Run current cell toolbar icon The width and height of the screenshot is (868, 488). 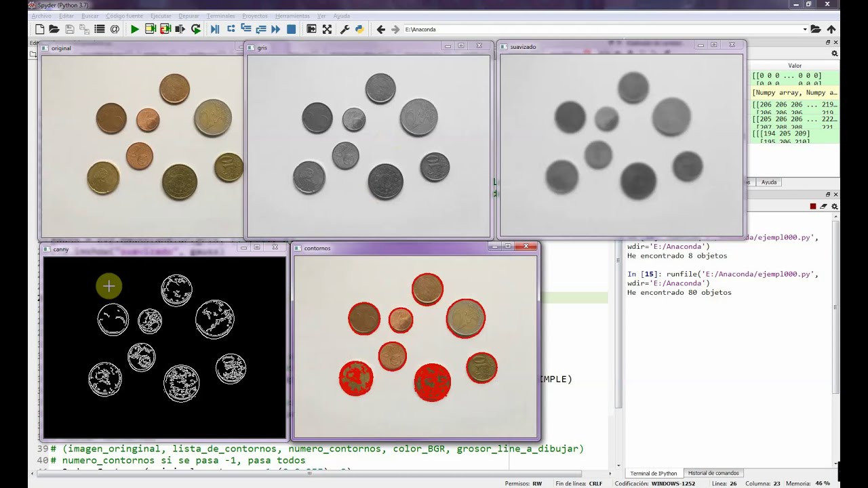151,29
